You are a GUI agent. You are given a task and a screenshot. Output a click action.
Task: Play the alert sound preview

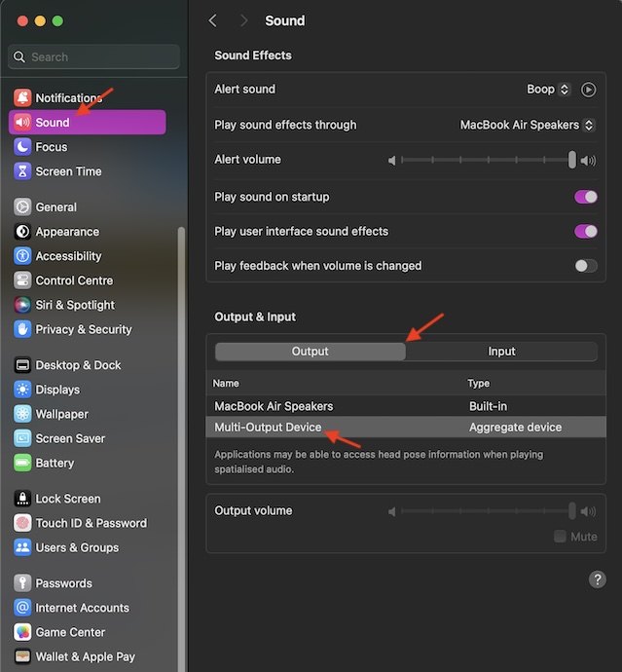coord(588,90)
